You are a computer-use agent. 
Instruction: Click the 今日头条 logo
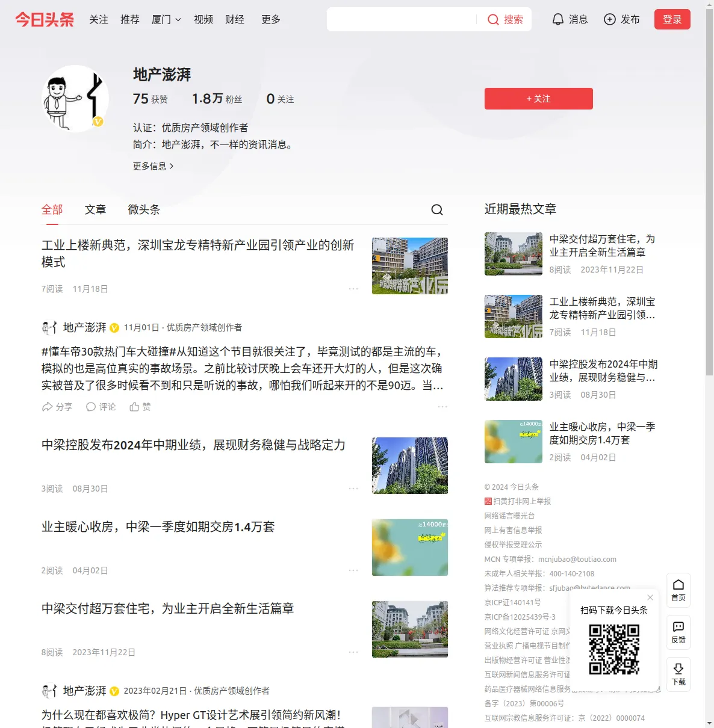click(x=45, y=19)
